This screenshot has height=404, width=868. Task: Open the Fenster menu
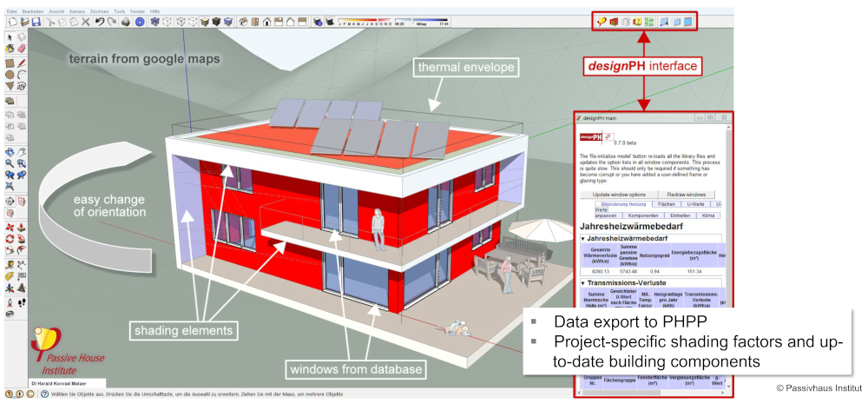click(137, 11)
